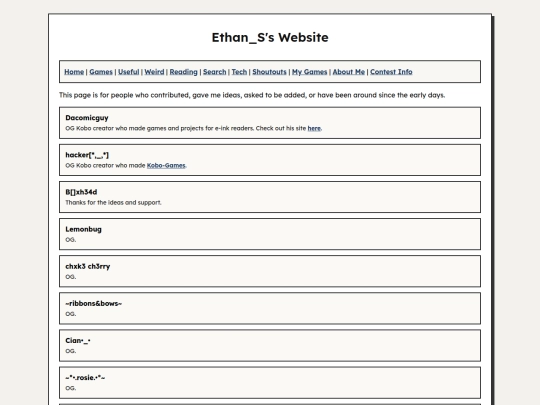Go to the About Me page
Screen dimensions: 540x405
[349, 72]
